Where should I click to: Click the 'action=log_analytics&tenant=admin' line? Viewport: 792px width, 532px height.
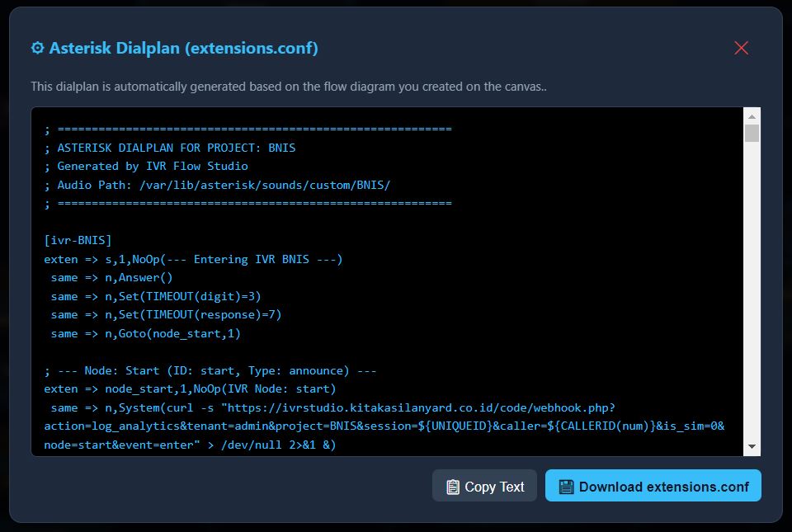pos(384,426)
